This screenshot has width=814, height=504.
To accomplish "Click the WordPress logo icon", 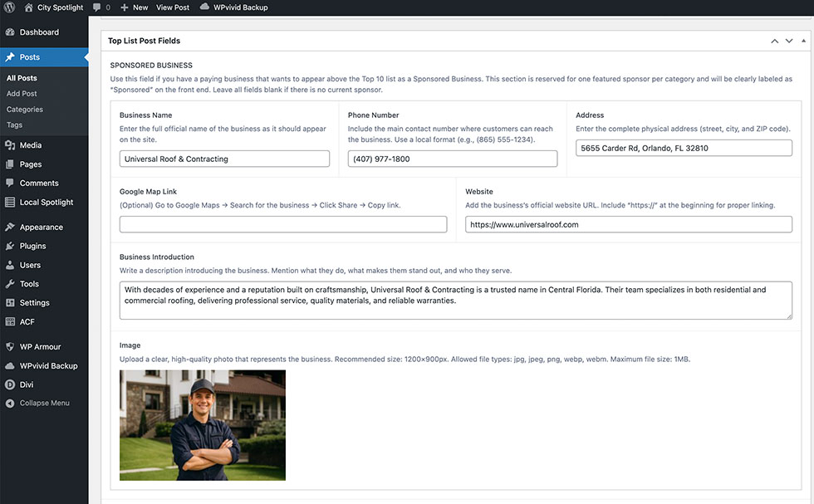I will tap(10, 7).
